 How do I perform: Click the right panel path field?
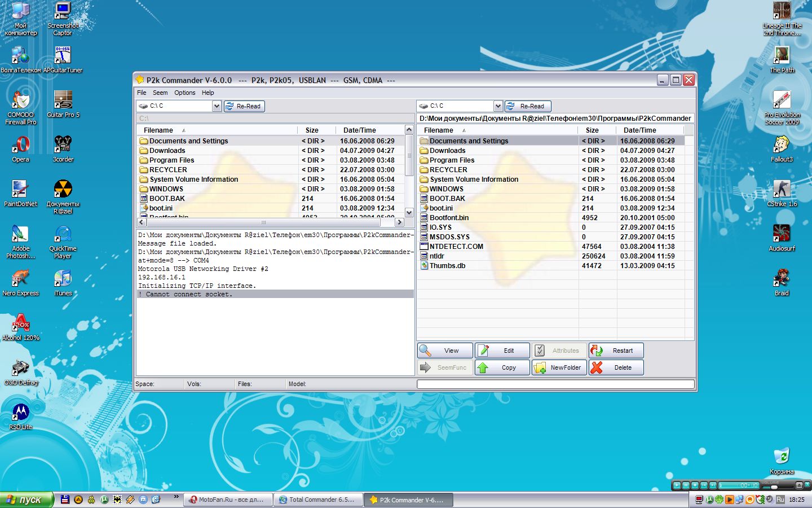[x=555, y=119]
